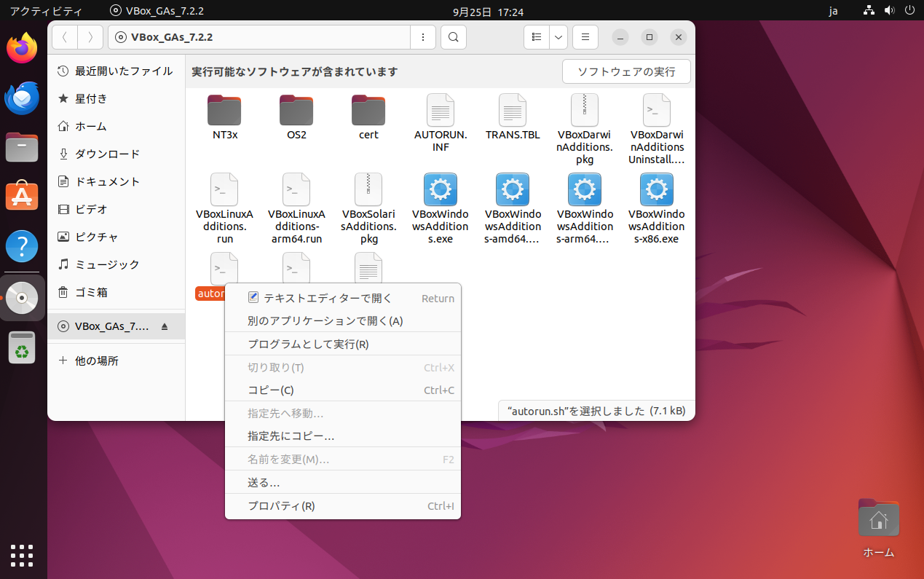
Task: Toggle the list view button
Action: 537,37
